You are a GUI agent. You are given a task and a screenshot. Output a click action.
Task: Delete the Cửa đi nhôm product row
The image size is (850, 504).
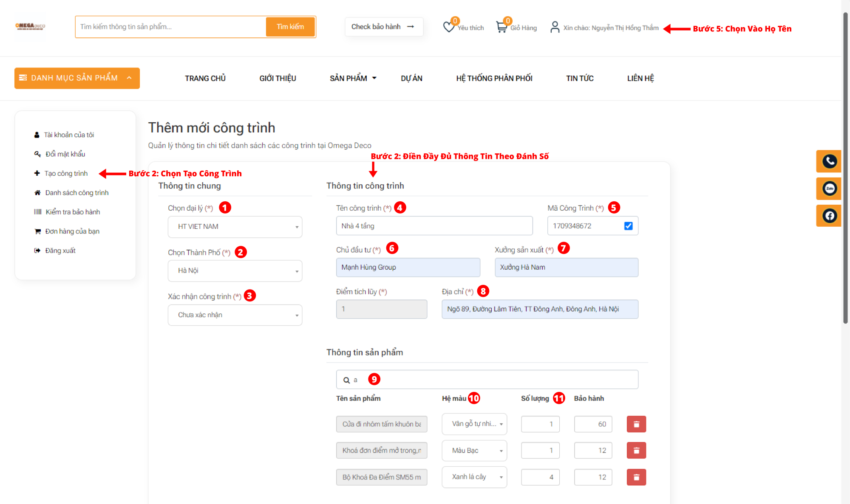pos(636,424)
